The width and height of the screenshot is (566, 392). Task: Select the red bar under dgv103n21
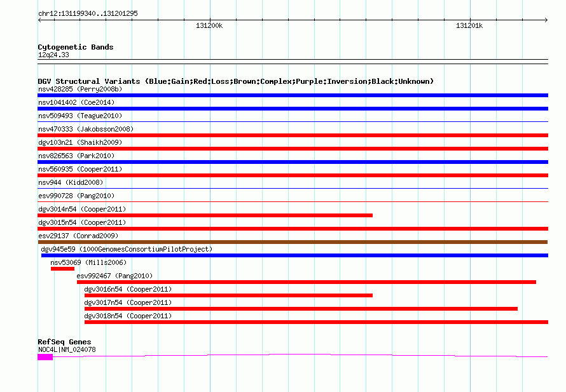tap(293, 149)
